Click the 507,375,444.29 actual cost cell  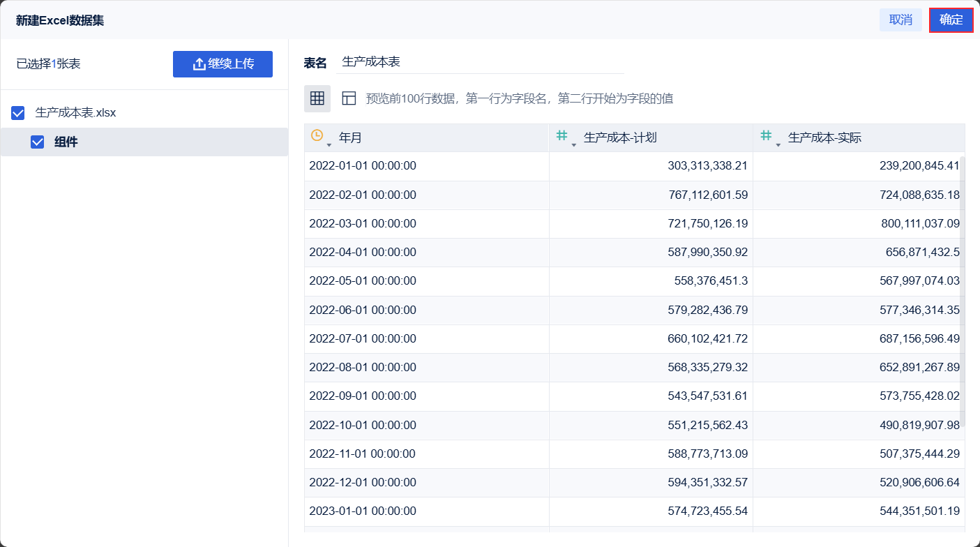[x=859, y=454]
